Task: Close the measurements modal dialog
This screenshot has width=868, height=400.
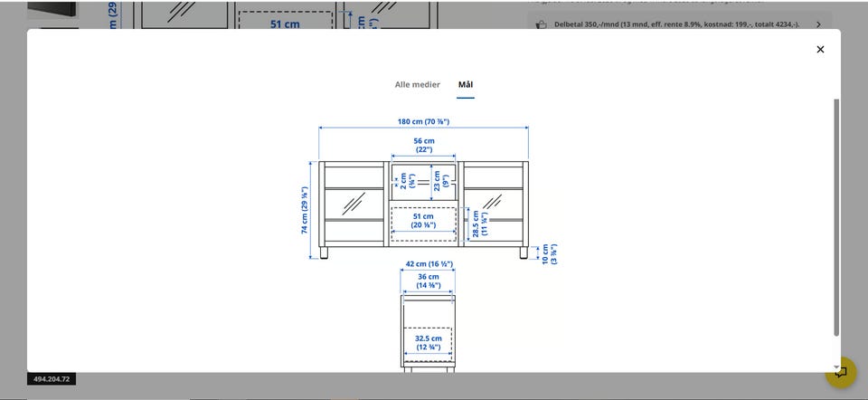Action: tap(820, 49)
